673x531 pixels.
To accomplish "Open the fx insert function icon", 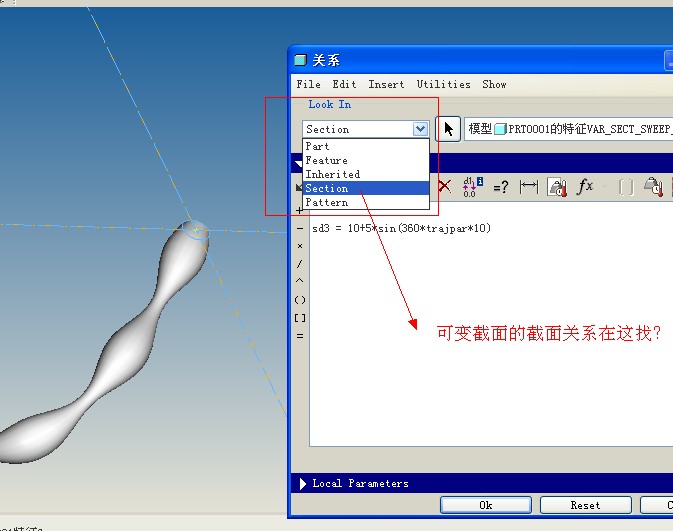I will tap(585, 187).
